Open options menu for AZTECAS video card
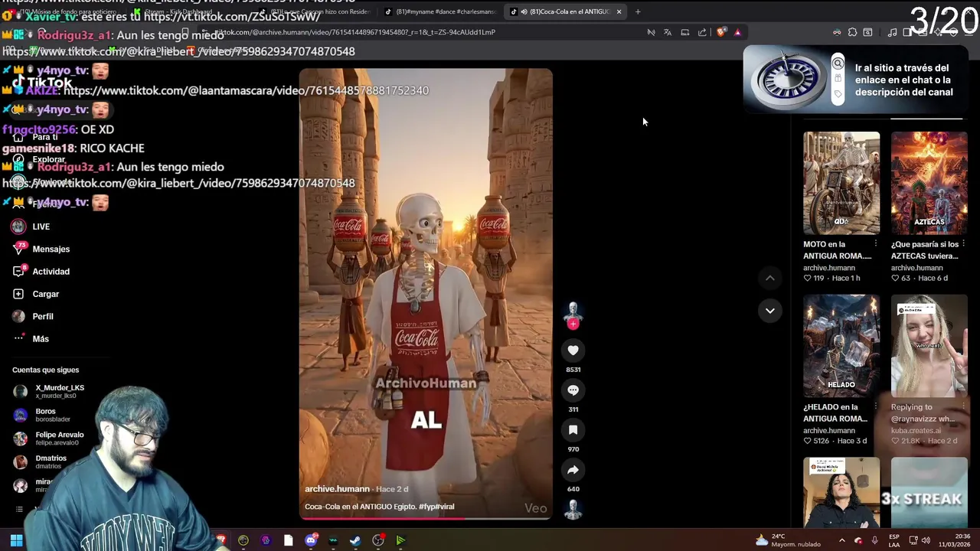The image size is (980, 551). (x=963, y=244)
